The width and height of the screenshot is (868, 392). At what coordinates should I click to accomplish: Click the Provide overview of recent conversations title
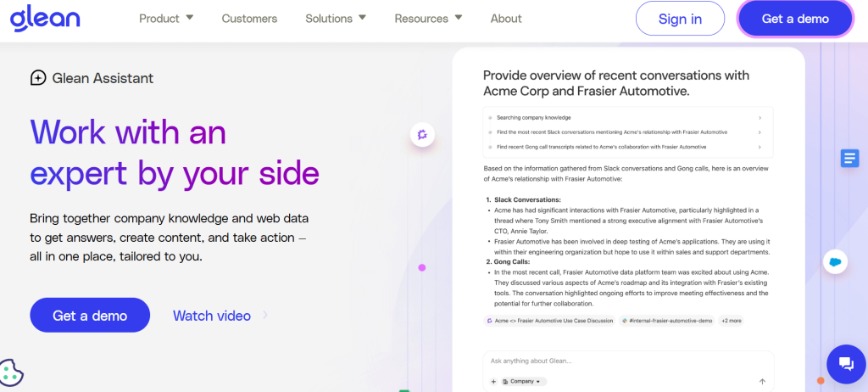click(616, 83)
